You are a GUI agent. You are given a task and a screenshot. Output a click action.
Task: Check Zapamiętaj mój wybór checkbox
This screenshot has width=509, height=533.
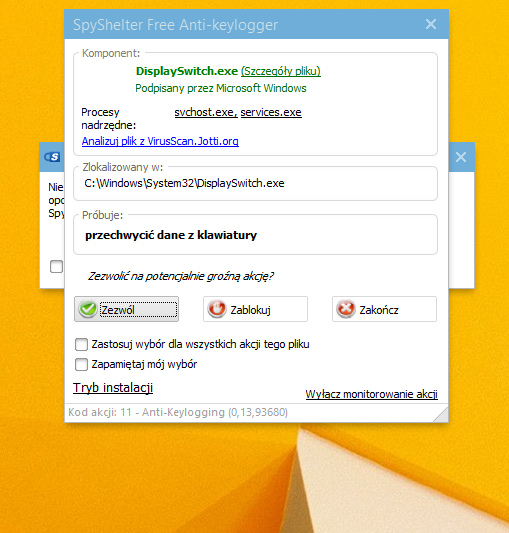point(81,364)
